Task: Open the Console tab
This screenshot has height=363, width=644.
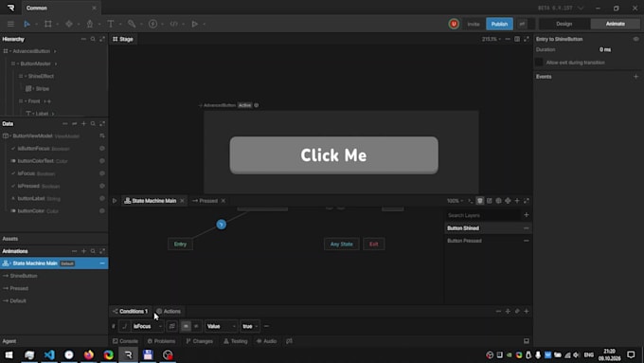Action: click(x=125, y=341)
